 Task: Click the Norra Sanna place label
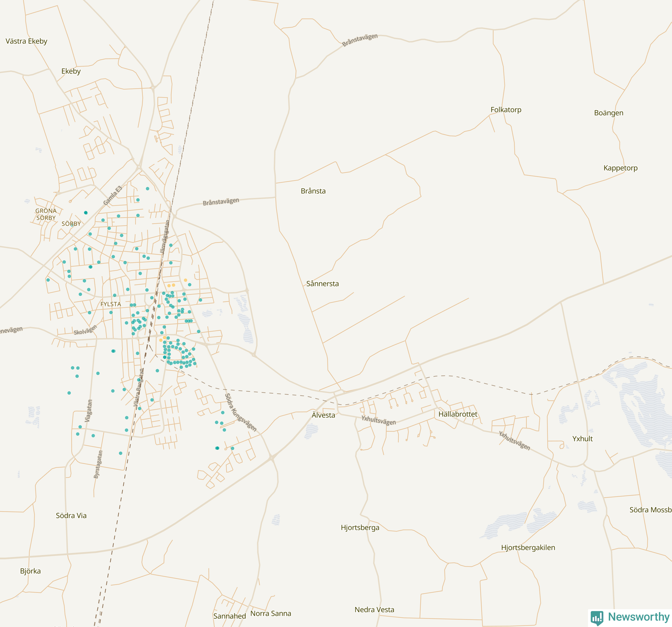click(x=270, y=613)
